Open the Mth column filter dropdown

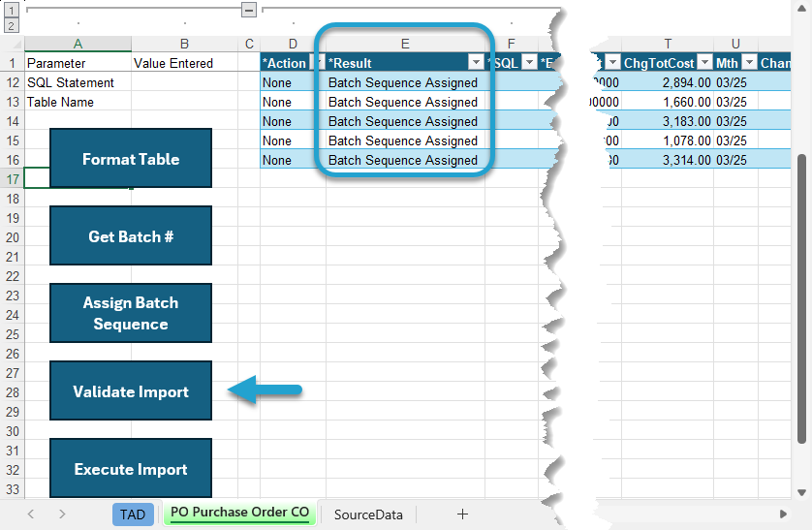(749, 63)
